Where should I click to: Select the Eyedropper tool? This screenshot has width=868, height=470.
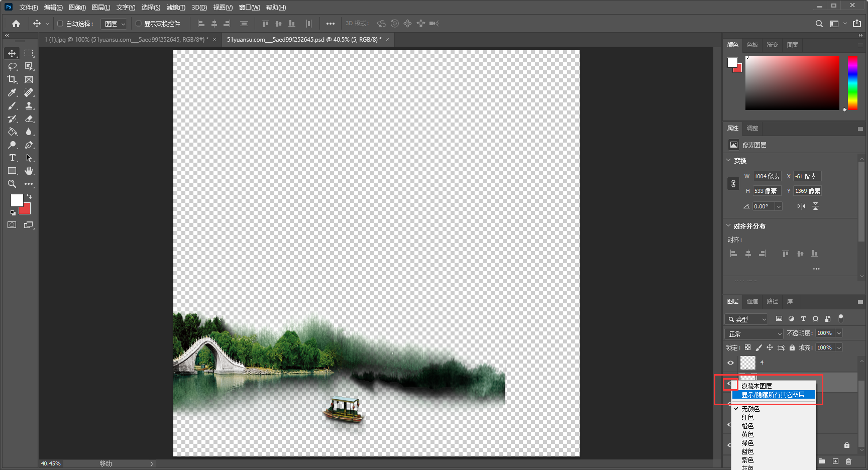coord(12,92)
